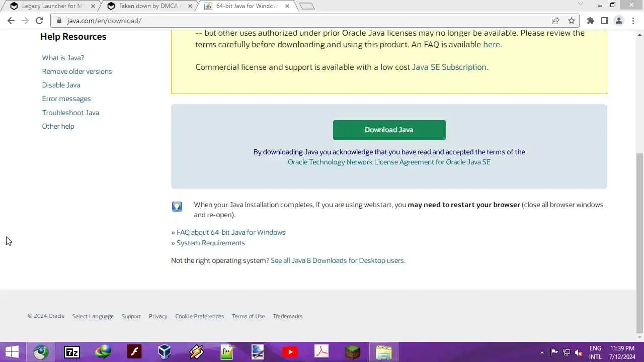
Task: Open Cookie Preferences in footer
Action: point(199,316)
